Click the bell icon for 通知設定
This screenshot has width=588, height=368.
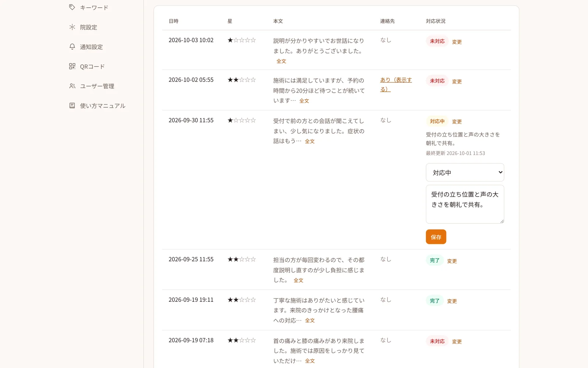72,47
